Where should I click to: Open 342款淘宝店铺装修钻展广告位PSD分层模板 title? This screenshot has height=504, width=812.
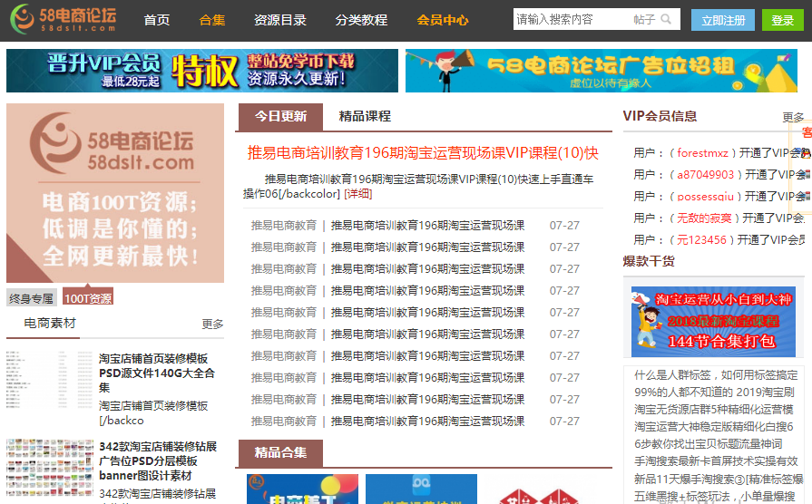coord(158,460)
